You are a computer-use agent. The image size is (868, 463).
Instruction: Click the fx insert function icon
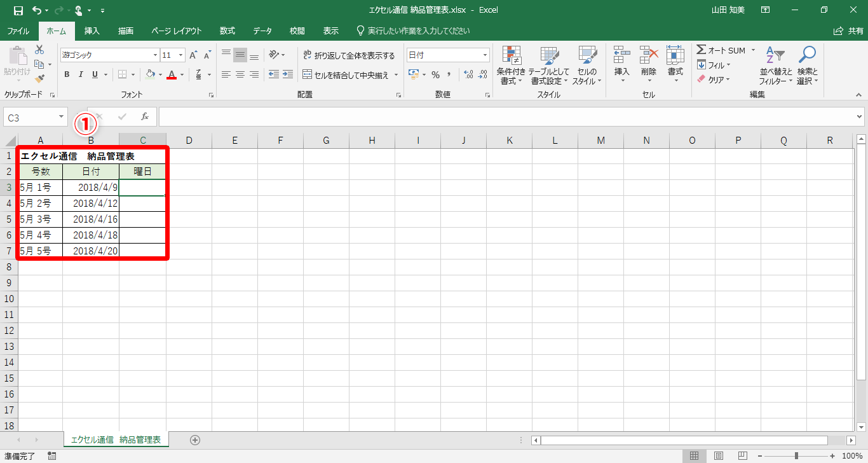click(145, 117)
